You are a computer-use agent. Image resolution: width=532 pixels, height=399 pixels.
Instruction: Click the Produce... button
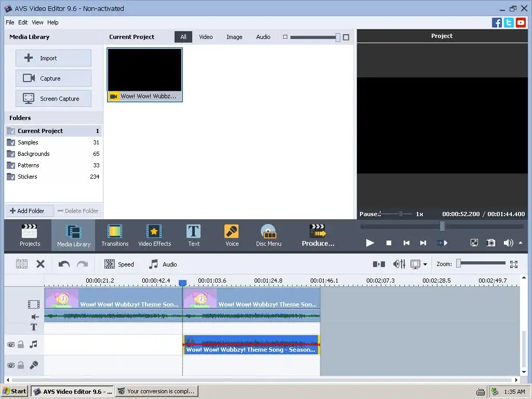[318, 235]
